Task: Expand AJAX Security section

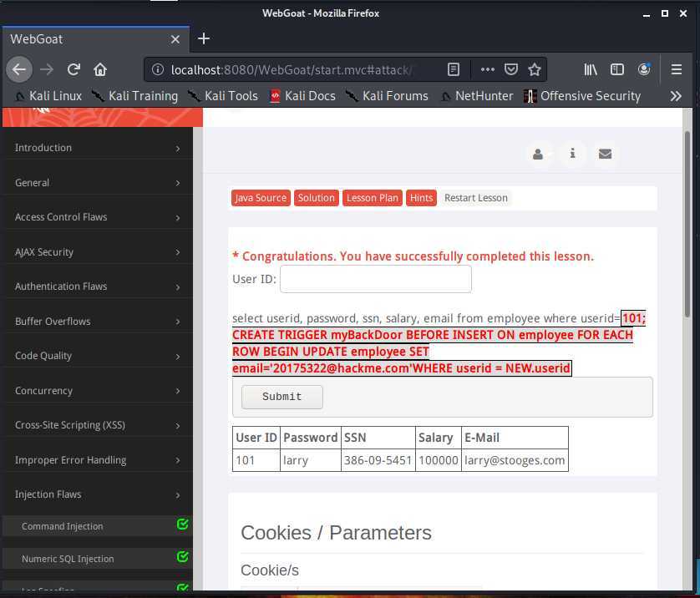Action: pyautogui.click(x=98, y=252)
